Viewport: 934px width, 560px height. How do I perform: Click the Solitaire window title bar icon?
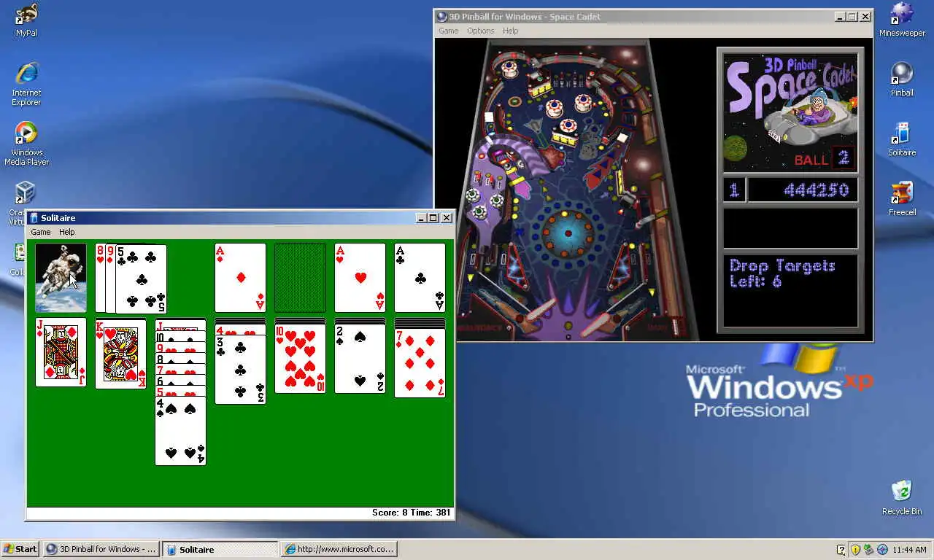click(34, 218)
